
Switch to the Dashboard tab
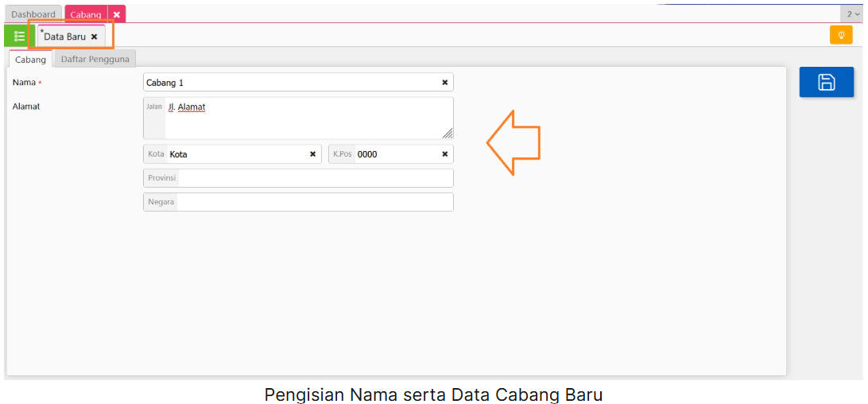(33, 14)
